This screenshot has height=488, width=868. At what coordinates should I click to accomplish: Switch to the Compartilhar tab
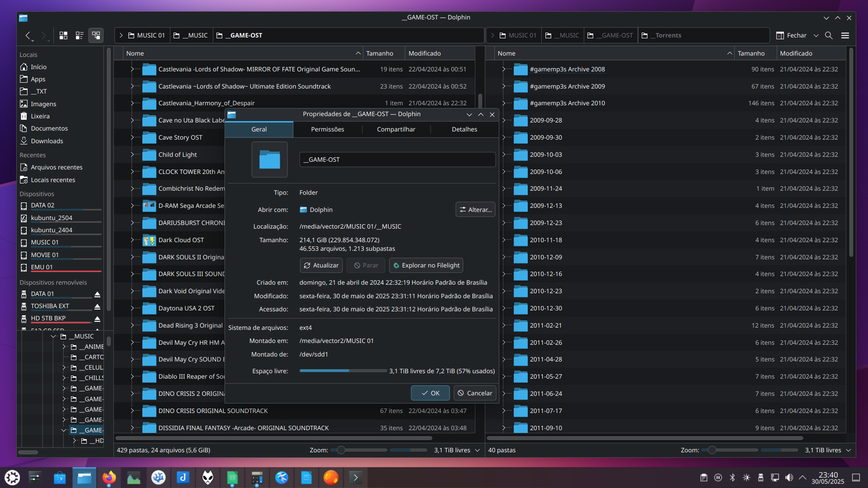click(396, 129)
